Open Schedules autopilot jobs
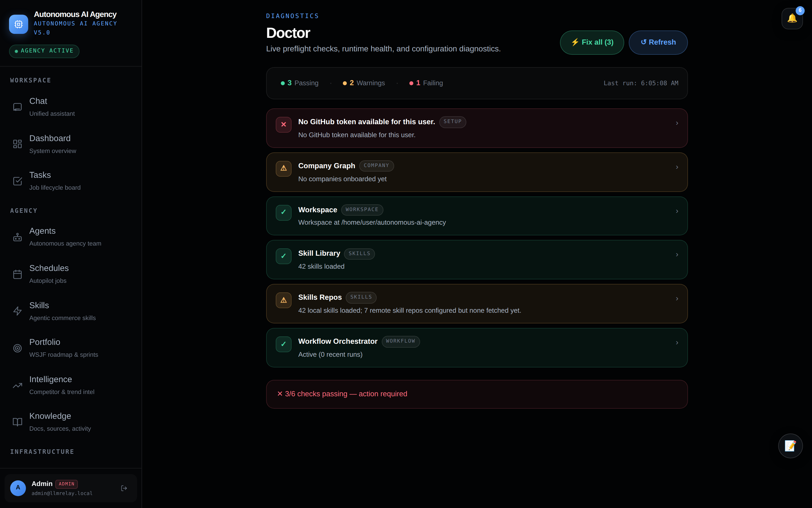 tap(70, 274)
